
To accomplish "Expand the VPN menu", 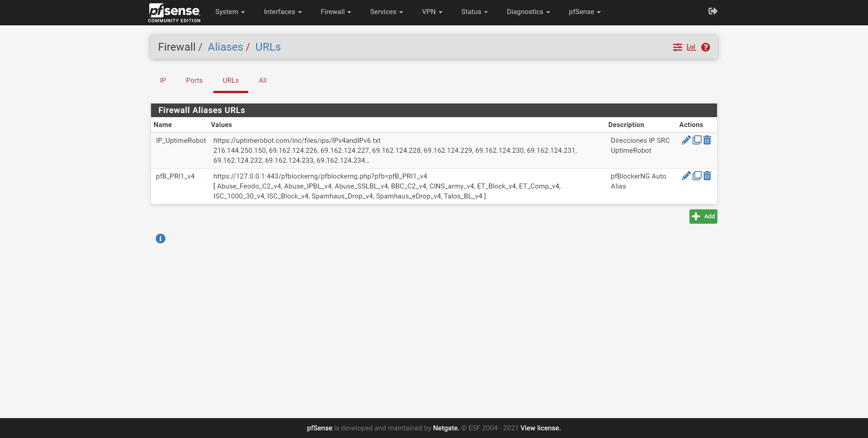I will coord(432,12).
